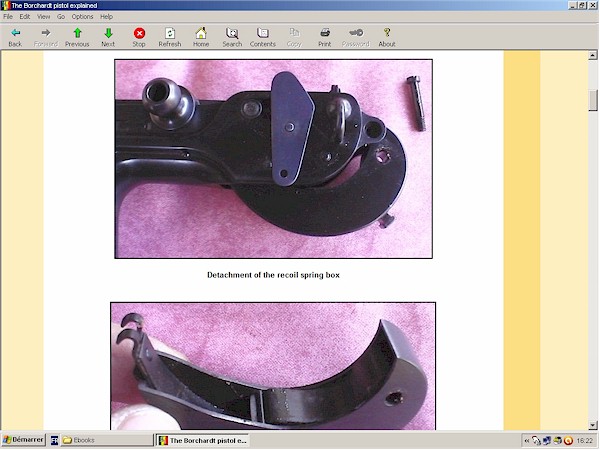The width and height of the screenshot is (600, 450).
Task: Expand hidden tray icons chevron
Action: click(527, 441)
